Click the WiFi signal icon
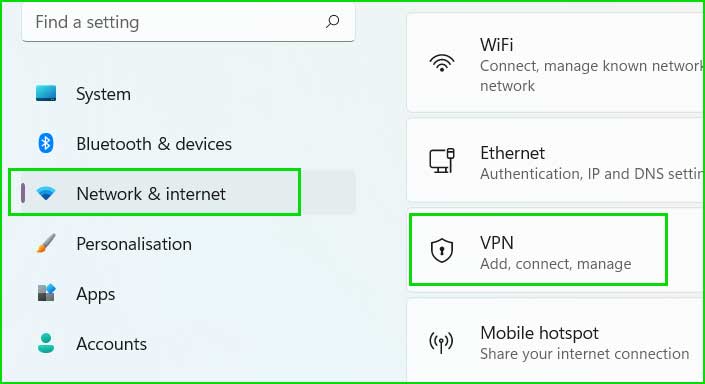 click(442, 63)
